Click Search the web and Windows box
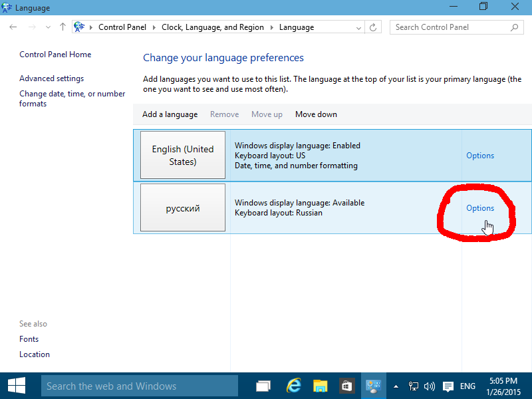This screenshot has height=399, width=532. coord(140,386)
